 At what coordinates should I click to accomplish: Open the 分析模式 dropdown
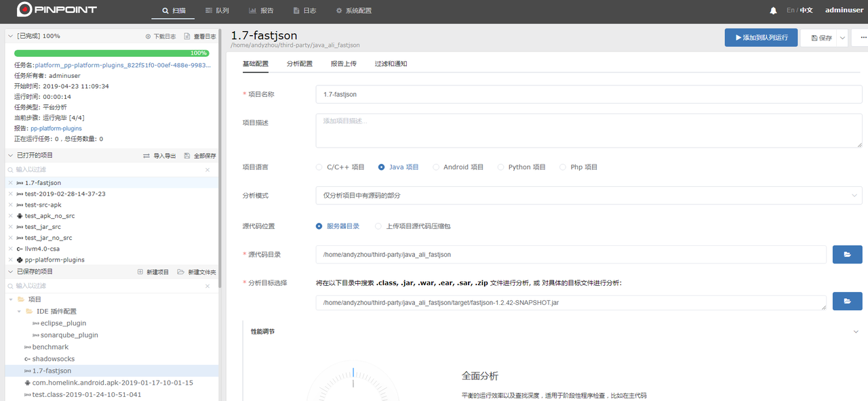(x=589, y=196)
